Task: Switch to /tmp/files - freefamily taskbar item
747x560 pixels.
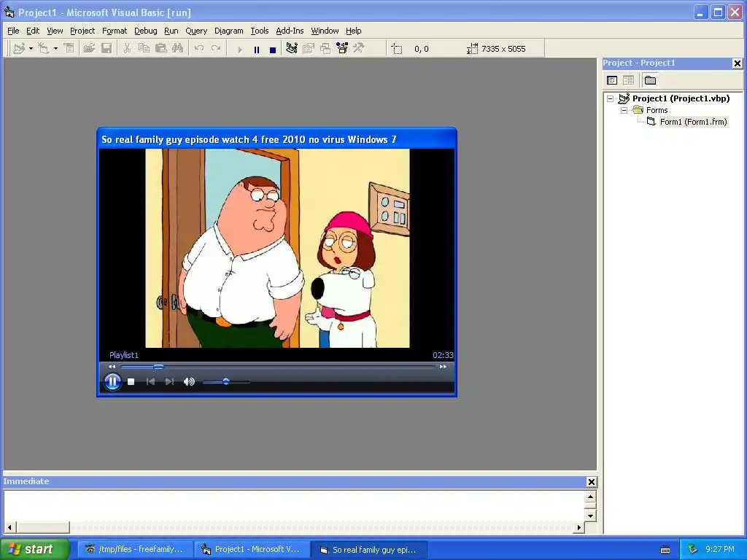Action: pyautogui.click(x=134, y=550)
